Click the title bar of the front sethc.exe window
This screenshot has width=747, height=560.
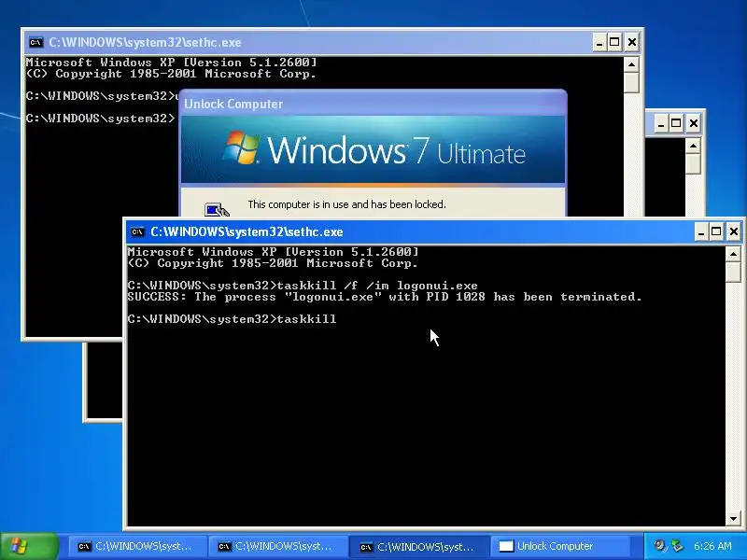410,231
